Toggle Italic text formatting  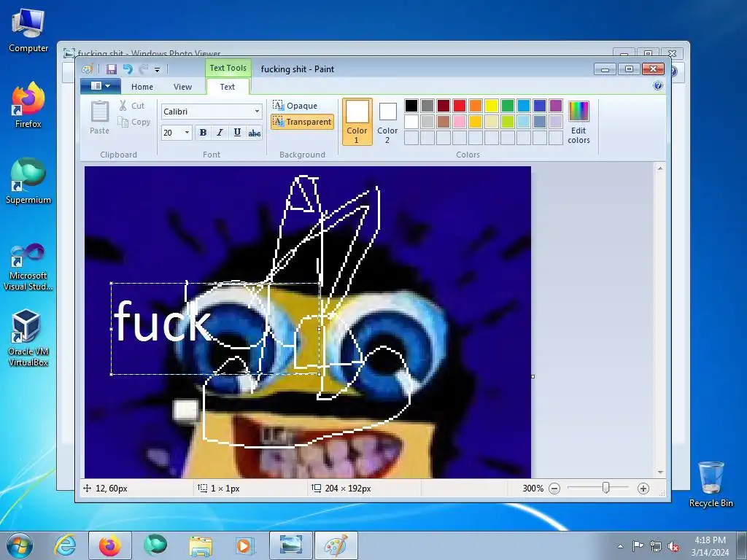(x=220, y=133)
